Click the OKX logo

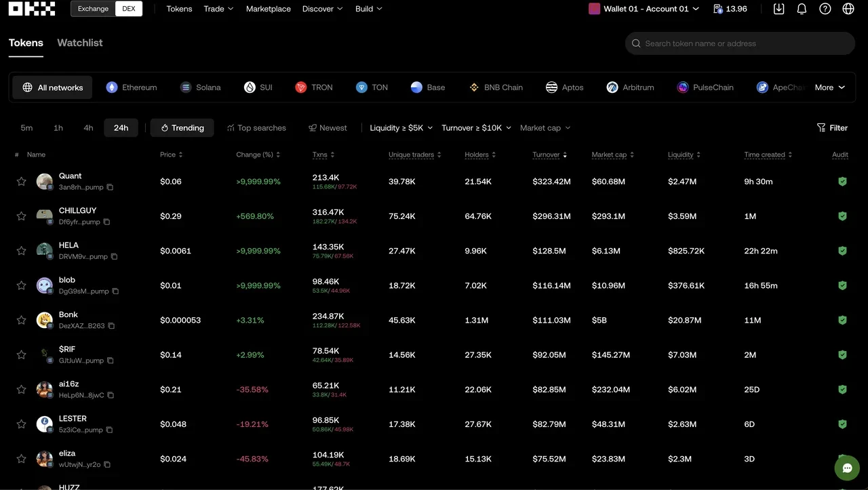pyautogui.click(x=32, y=9)
